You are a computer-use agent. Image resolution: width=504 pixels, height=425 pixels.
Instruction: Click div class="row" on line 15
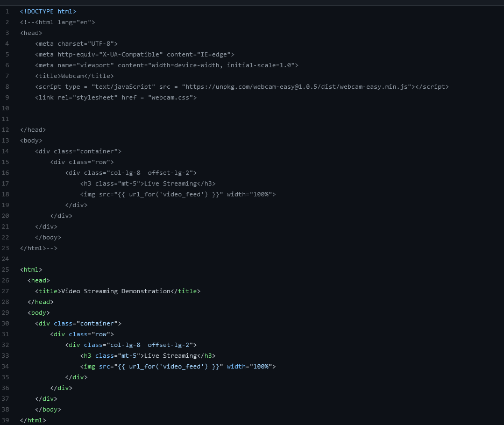pyautogui.click(x=82, y=162)
